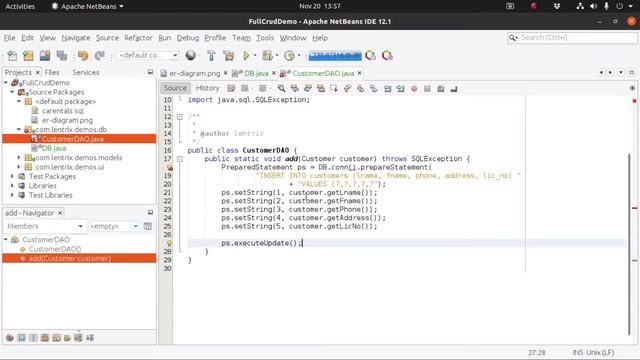
Task: Open the Debug Project dropdown arrow
Action: click(277, 56)
